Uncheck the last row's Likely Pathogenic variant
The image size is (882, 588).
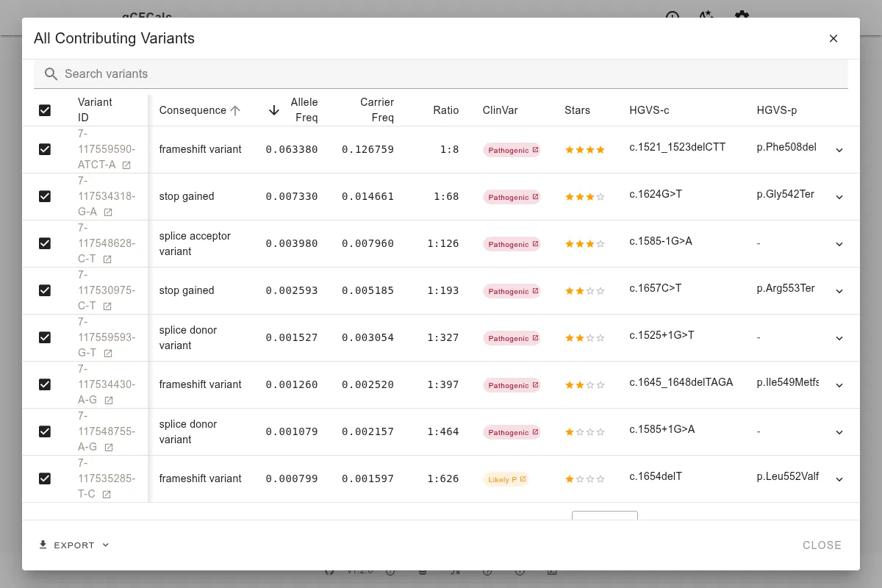(x=45, y=478)
